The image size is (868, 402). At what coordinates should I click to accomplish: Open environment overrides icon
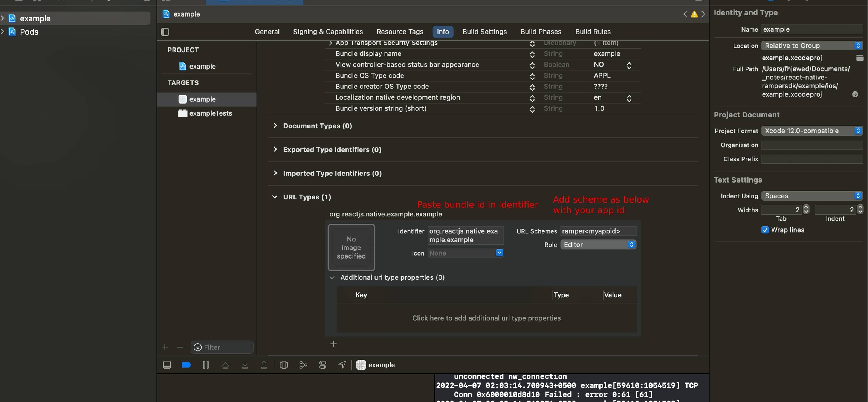tap(323, 365)
